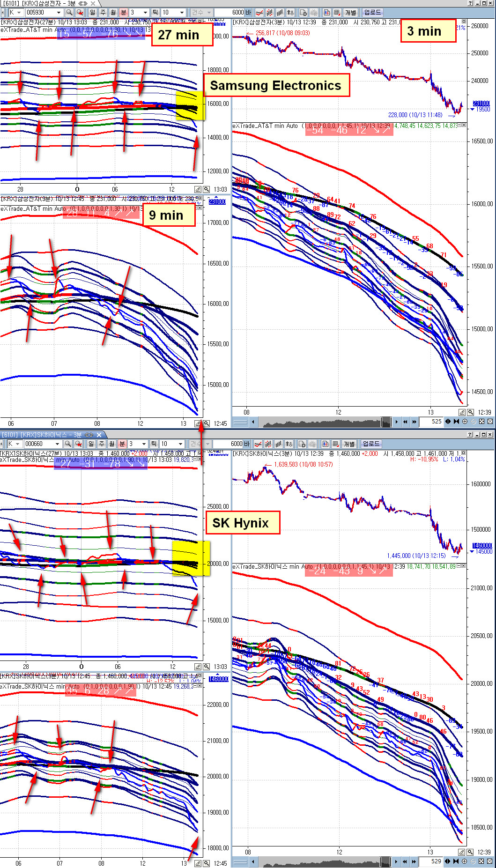Click the magnifier icon at Samsung 27-min chart corner
496x868 pixels.
(x=207, y=189)
